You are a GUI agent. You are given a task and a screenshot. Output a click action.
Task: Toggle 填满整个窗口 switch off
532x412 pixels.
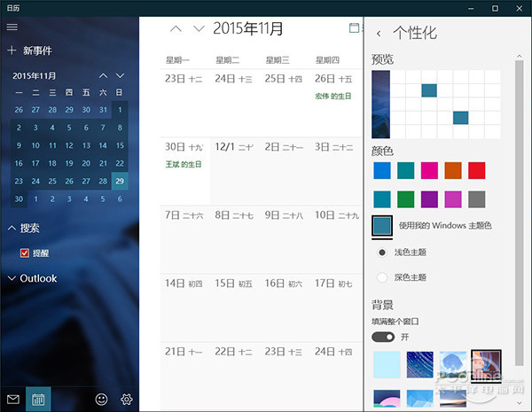(x=383, y=337)
